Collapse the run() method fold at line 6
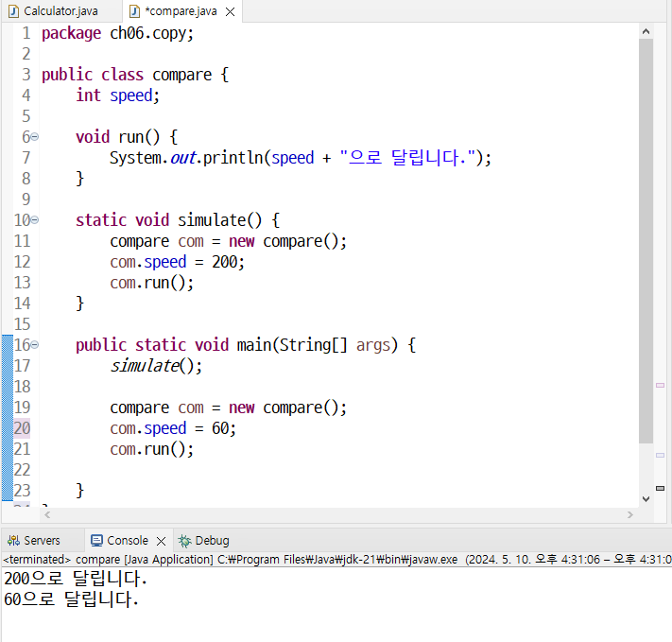 click(35, 137)
